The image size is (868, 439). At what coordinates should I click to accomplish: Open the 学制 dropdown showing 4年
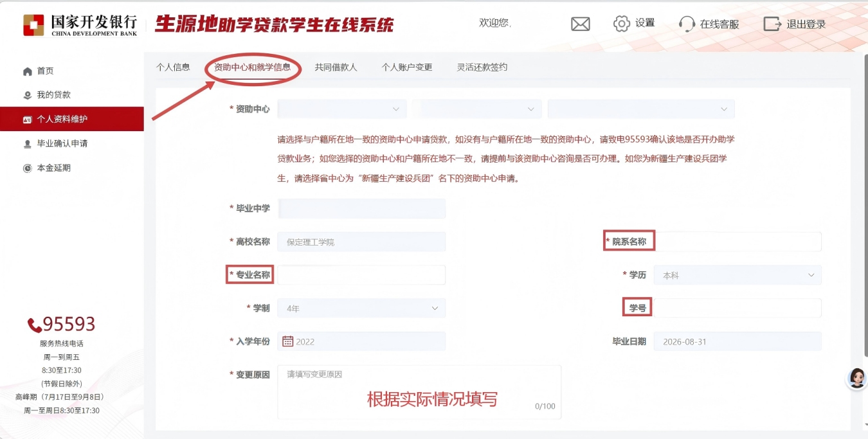[361, 309]
